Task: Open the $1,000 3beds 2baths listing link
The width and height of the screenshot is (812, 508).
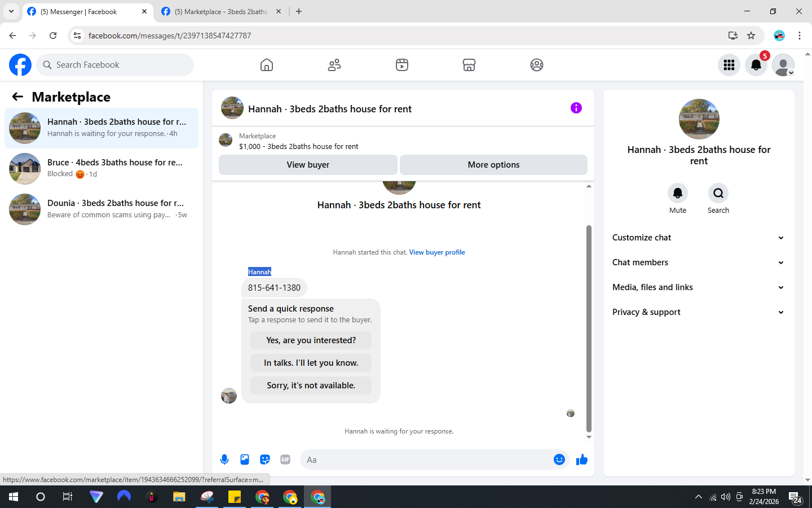Action: click(298, 146)
